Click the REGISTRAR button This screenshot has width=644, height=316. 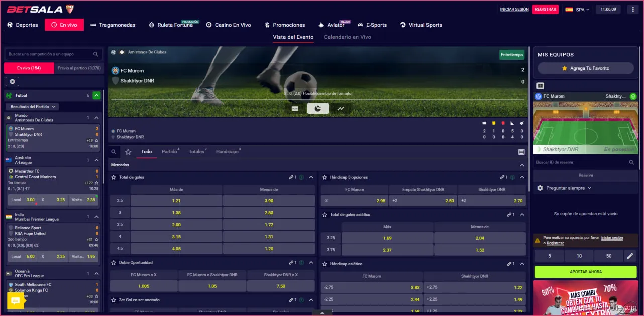(x=546, y=9)
